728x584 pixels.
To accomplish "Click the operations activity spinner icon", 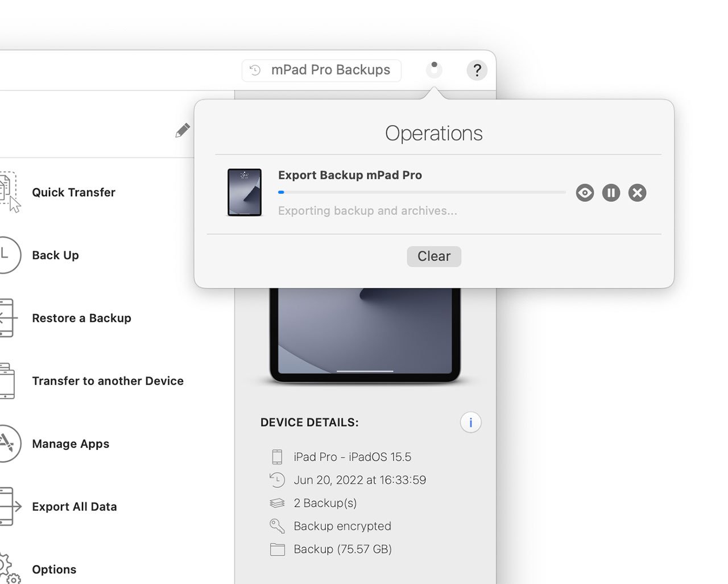I will (x=434, y=70).
